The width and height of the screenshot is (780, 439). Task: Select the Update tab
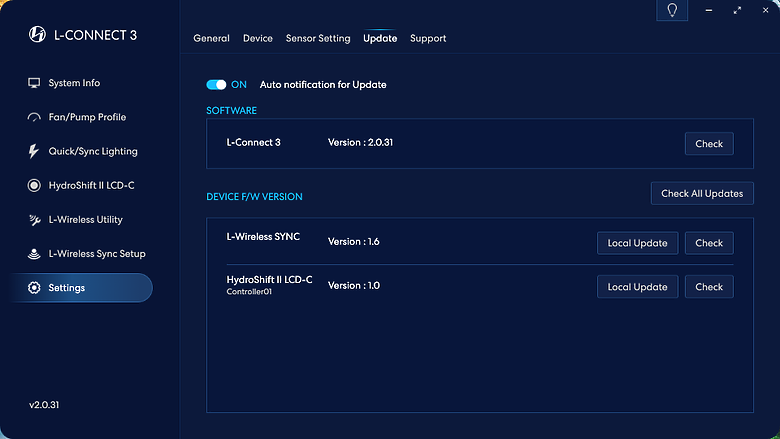380,38
